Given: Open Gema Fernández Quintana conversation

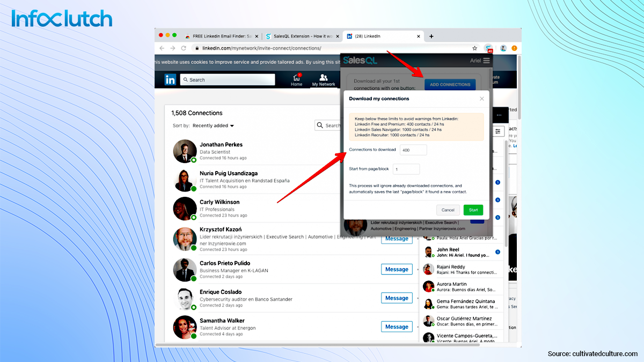Looking at the screenshot, I should coord(462,304).
